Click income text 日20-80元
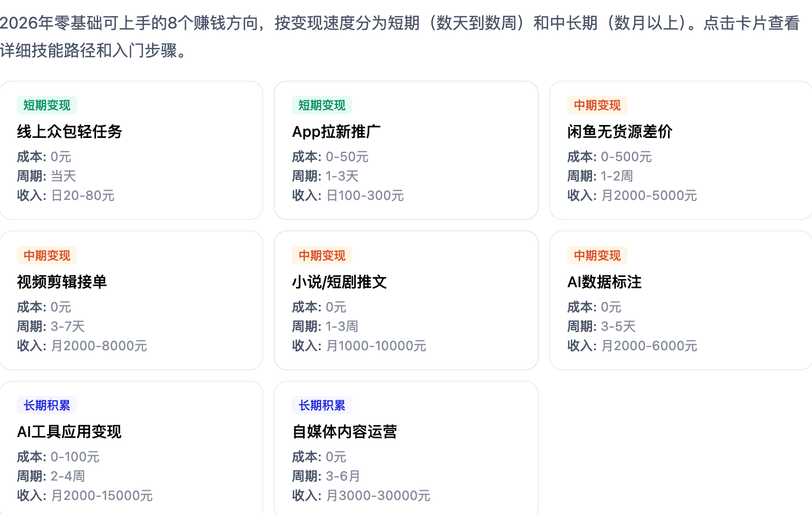812x514 pixels. pyautogui.click(x=82, y=196)
